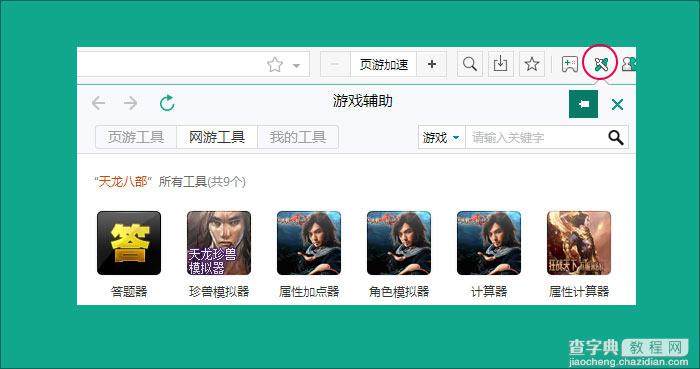The height and width of the screenshot is (369, 700).
Task: Open the 角色模拟器 tool icon
Action: pos(399,243)
